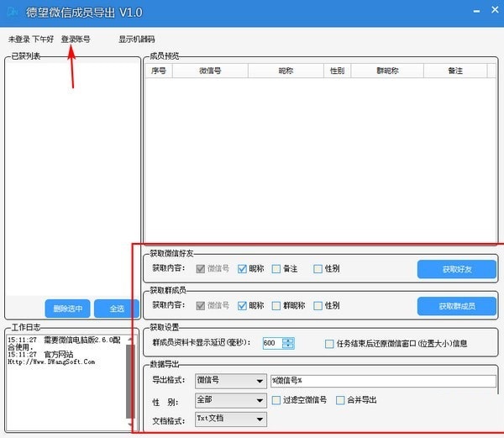Toggle 任务结束后还原微信窗口 checkbox

329,343
